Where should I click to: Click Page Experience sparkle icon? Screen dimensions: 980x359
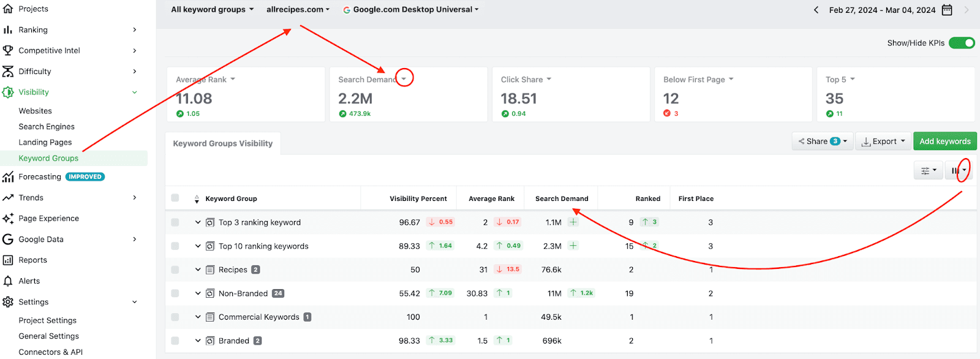[x=8, y=219]
